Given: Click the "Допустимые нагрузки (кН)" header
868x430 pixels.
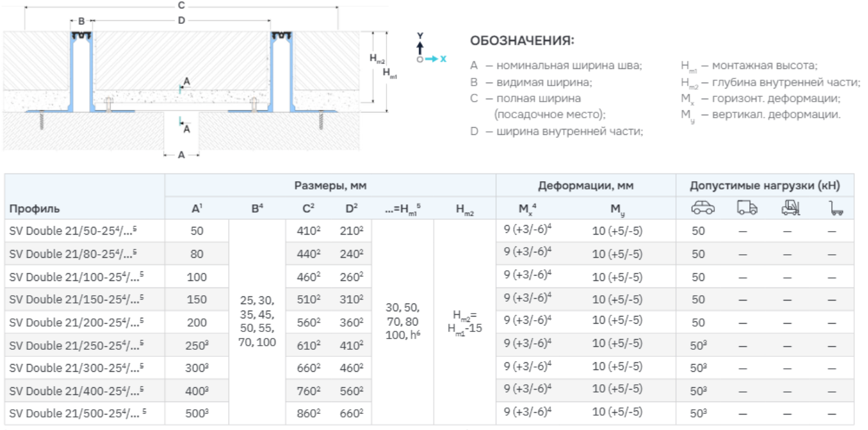Looking at the screenshot, I should (765, 185).
